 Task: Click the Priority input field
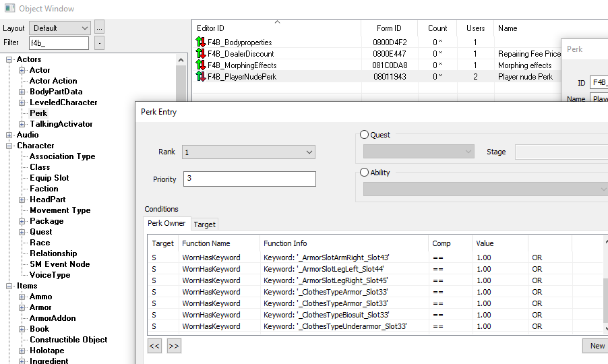[x=249, y=179]
